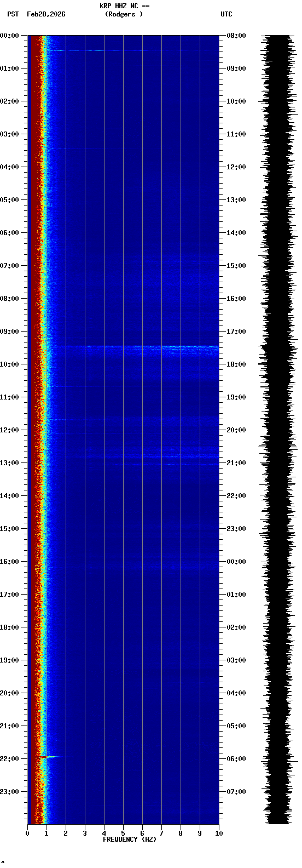Click the 00:00 UTC time label
The image size is (302, 868).
coord(236,562)
